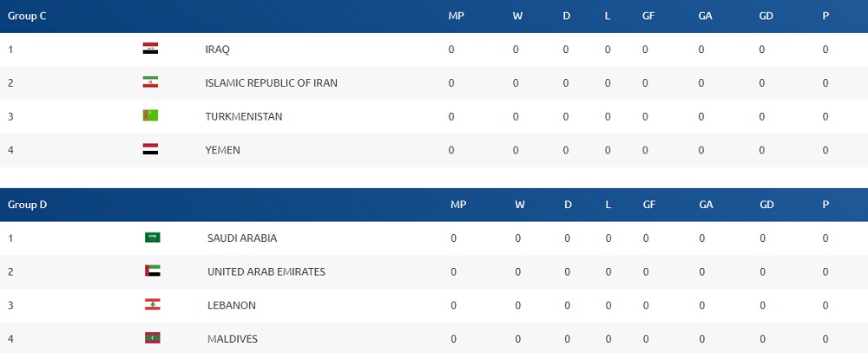This screenshot has width=868, height=353.
Task: Click the Islamic Republic of Iran flag
Action: coord(150,82)
